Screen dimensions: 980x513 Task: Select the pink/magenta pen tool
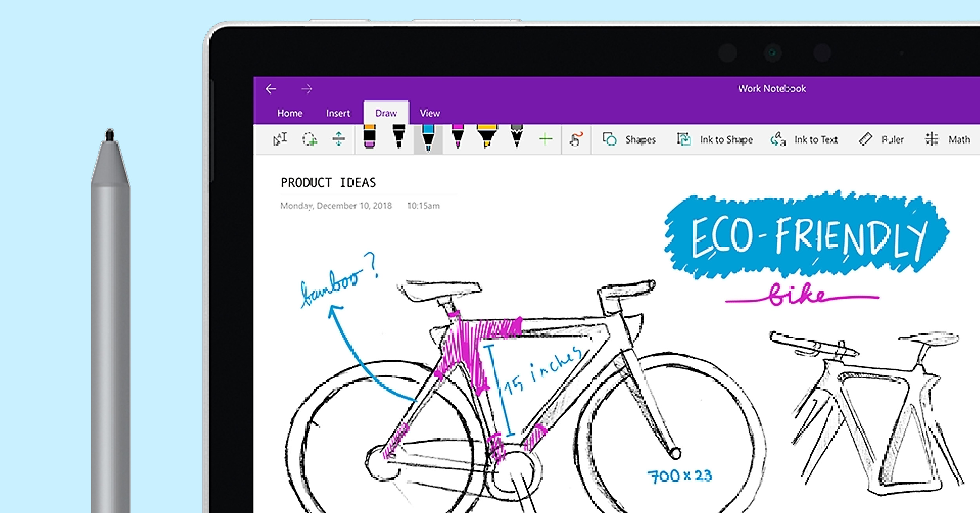[458, 140]
